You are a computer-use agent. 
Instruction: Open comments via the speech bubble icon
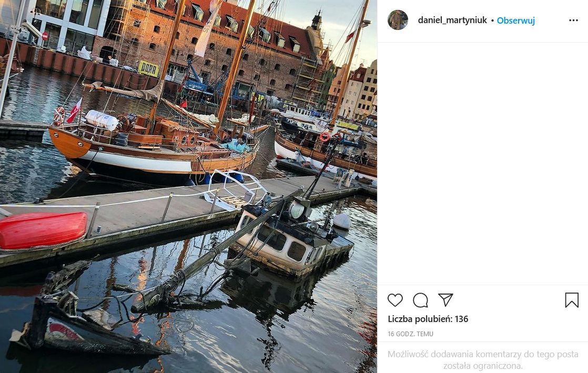coord(420,300)
